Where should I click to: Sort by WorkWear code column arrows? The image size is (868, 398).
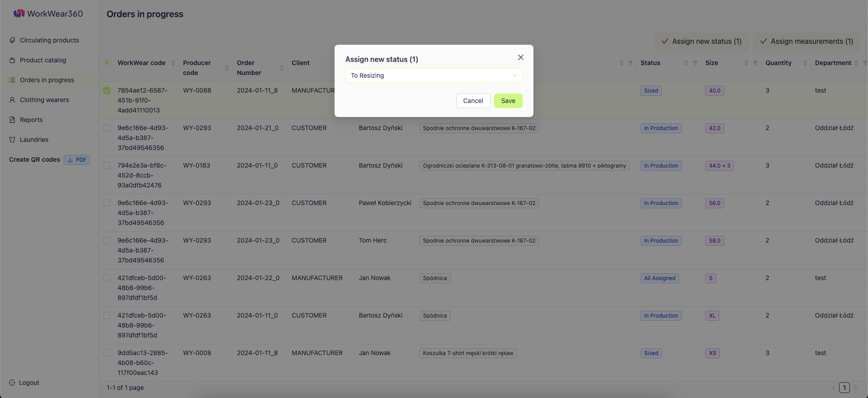tap(173, 63)
